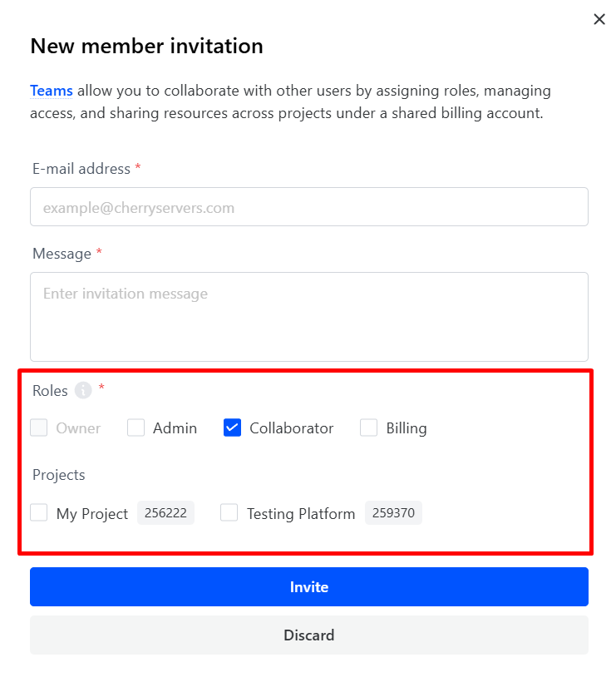616x687 pixels.
Task: Click the 259370 project ID badge
Action: 393,513
